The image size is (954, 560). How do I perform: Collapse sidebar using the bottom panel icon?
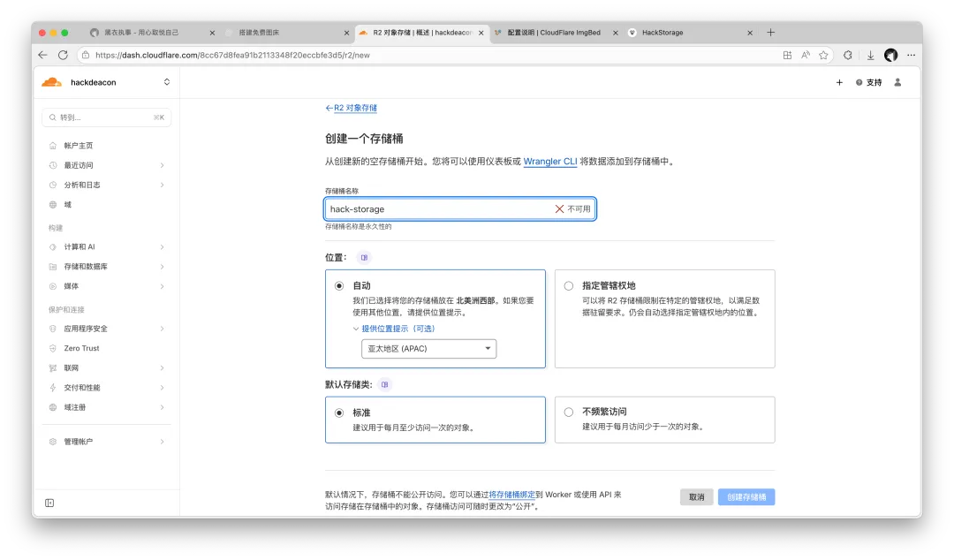49,503
